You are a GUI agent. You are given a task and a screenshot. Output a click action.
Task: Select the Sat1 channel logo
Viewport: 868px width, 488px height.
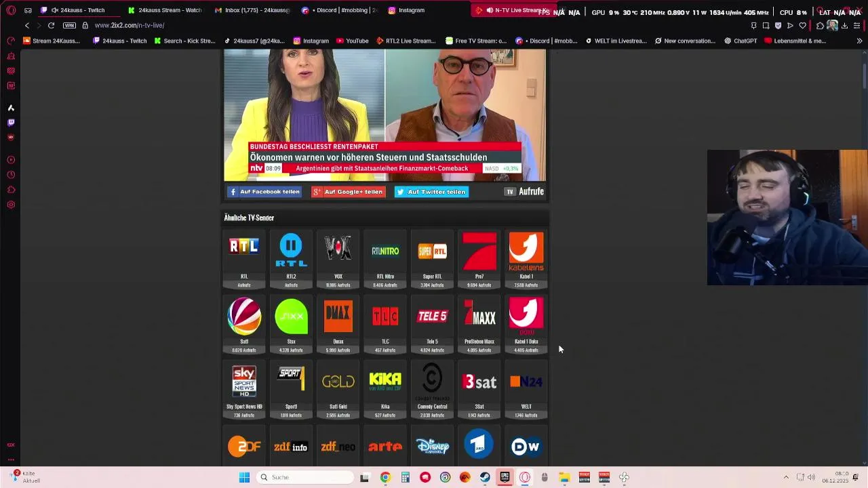click(x=244, y=316)
